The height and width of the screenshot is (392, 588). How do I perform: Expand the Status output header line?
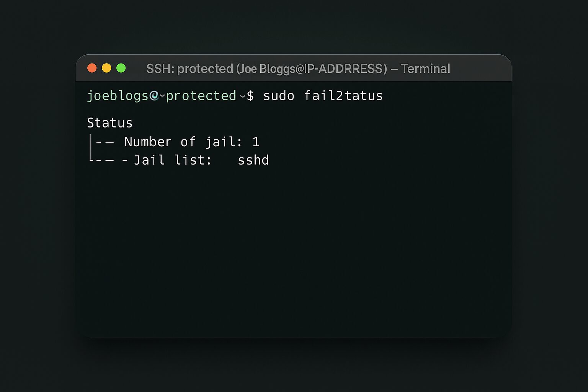pyautogui.click(x=110, y=122)
